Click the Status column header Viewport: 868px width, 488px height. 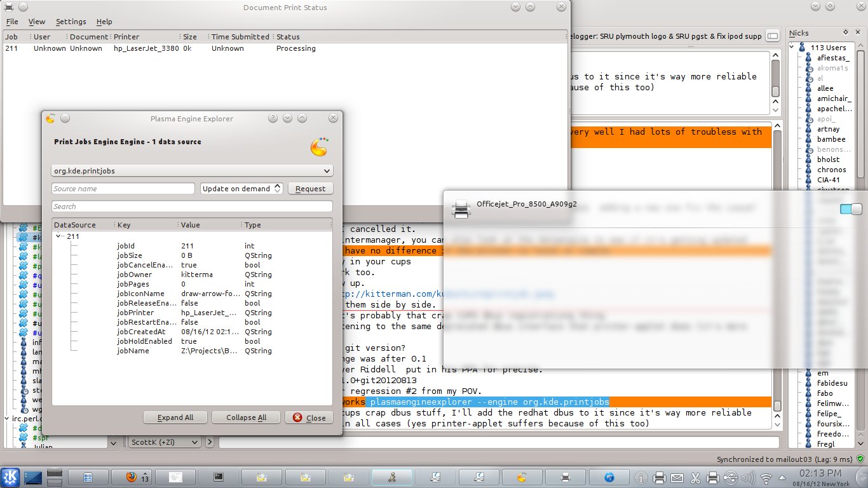coord(420,37)
